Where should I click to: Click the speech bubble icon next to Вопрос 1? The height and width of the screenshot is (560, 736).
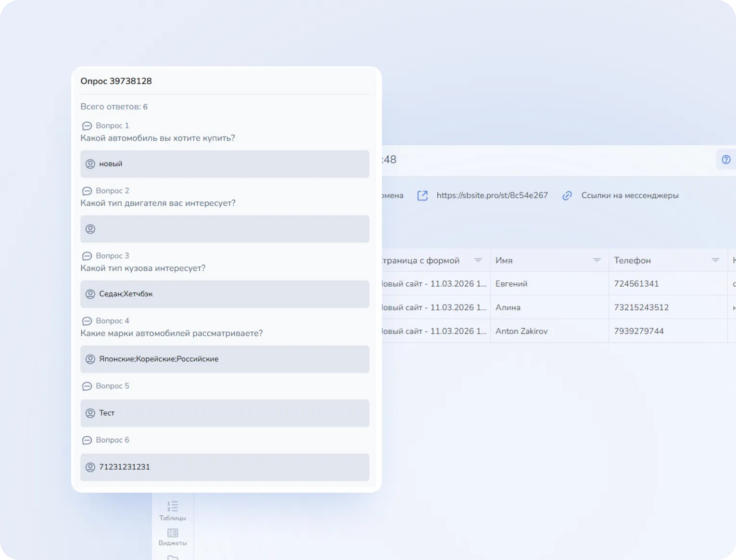tap(87, 126)
